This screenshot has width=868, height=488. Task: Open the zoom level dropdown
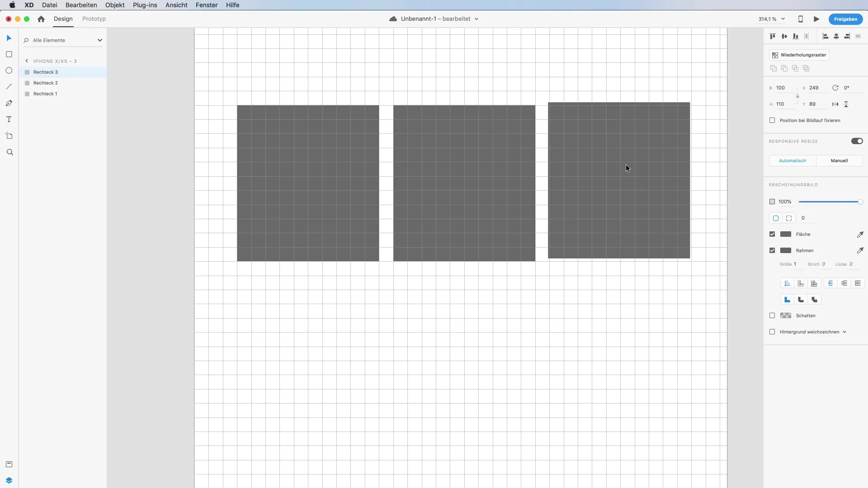point(783,19)
